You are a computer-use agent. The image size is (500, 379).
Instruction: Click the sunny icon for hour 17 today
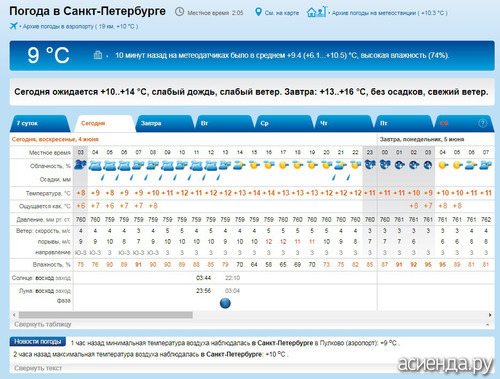coord(283,165)
